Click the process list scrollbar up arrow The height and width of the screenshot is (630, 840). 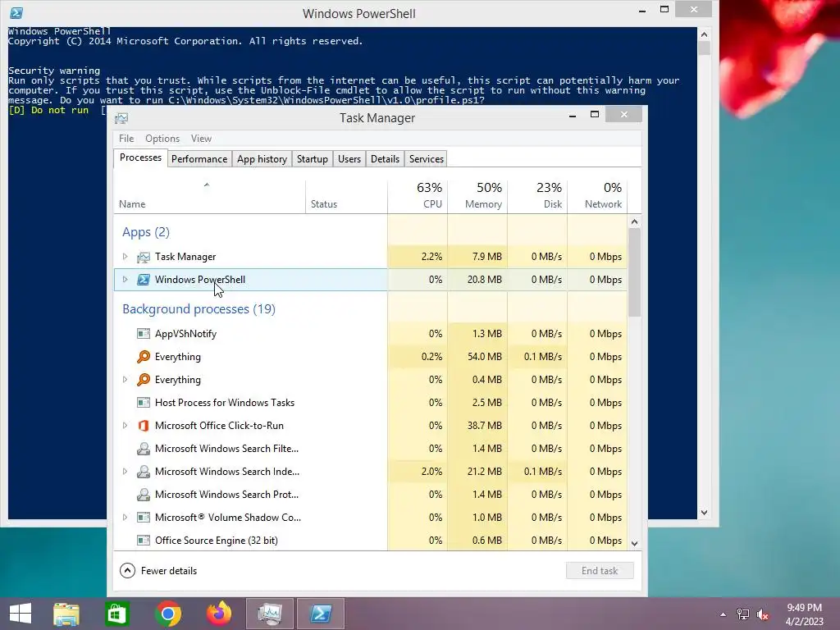coord(635,221)
